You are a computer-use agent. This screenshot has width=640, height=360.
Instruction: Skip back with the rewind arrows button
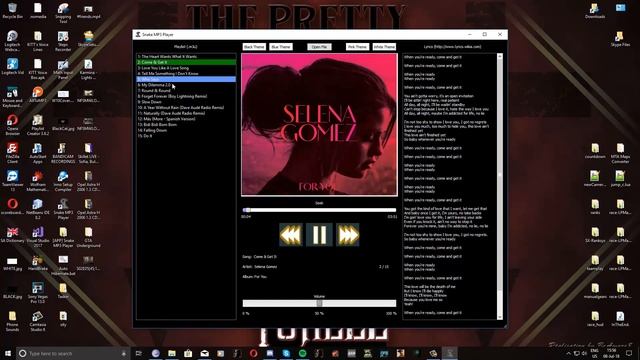click(x=291, y=235)
